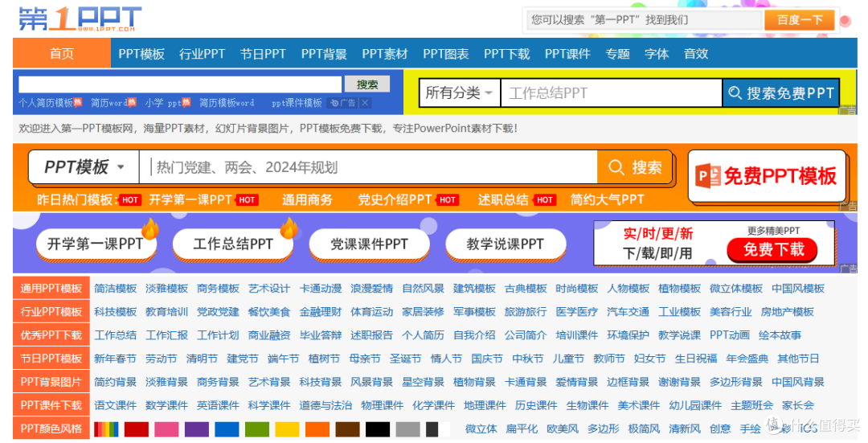Open the 节日PPT menu item
The width and height of the screenshot is (868, 443).
click(263, 54)
